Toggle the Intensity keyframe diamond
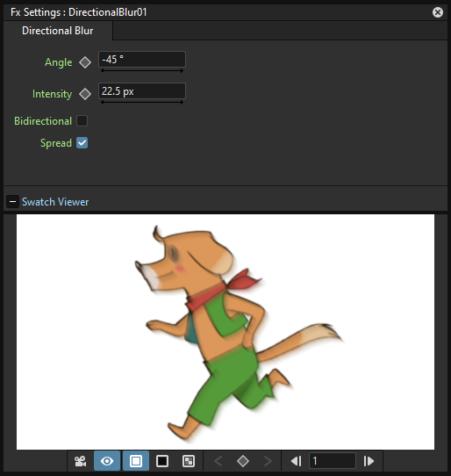The width and height of the screenshot is (451, 476). tap(85, 94)
